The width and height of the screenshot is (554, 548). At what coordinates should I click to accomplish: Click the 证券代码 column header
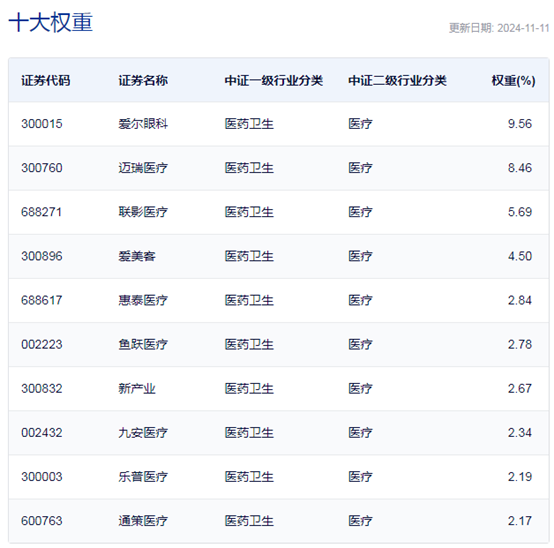tap(46, 81)
